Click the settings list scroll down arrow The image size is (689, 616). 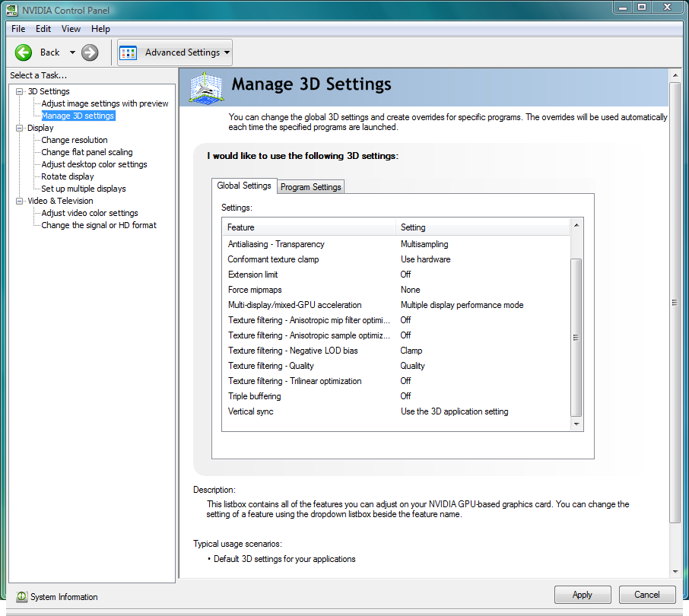(576, 424)
